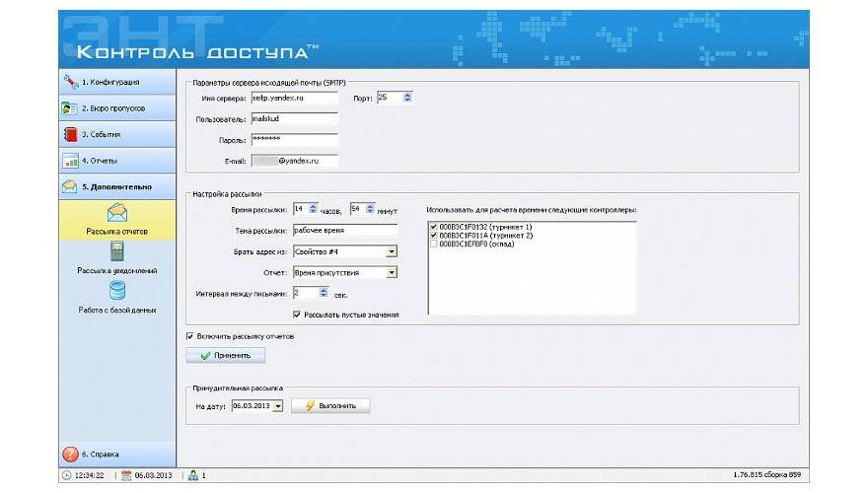Open Рассылка отчетов envelope icon
This screenshot has width=868, height=493.
click(x=117, y=213)
